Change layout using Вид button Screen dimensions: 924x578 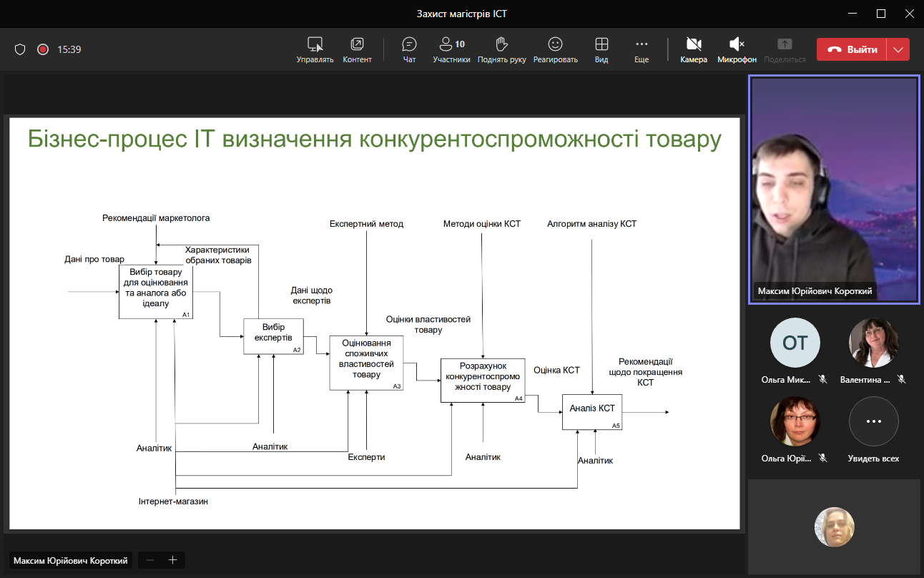[601, 49]
